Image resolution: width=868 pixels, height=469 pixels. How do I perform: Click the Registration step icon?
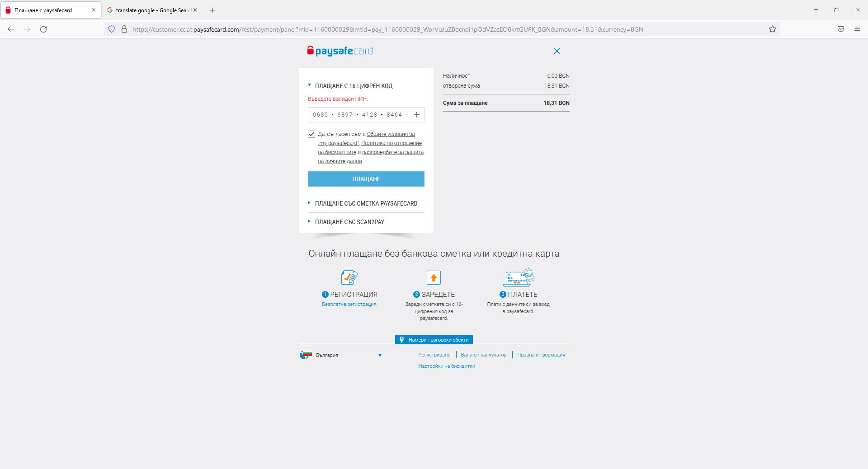[349, 277]
